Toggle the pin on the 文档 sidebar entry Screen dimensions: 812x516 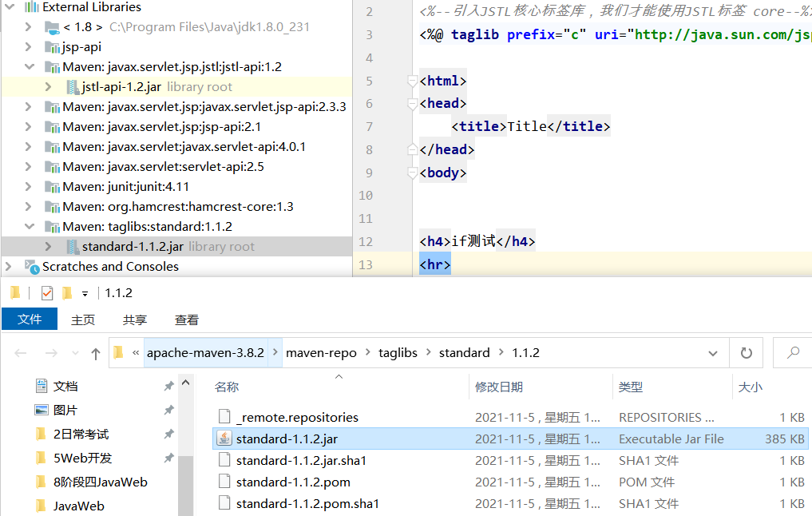(168, 387)
